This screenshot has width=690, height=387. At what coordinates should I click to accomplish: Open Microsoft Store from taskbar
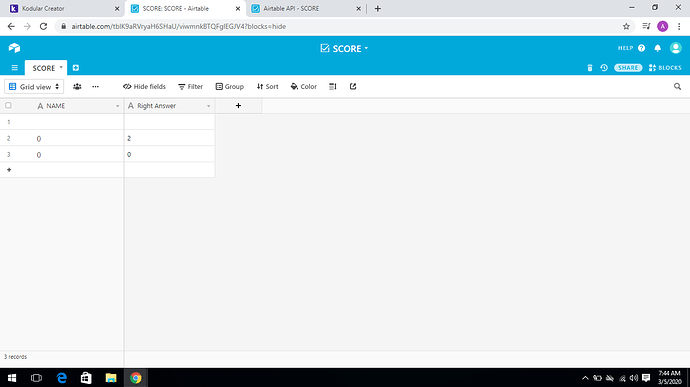(x=86, y=378)
